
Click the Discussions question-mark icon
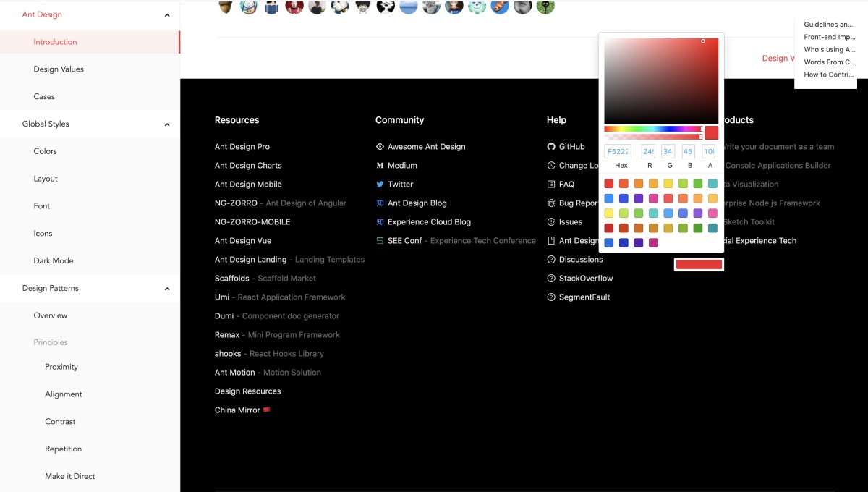coord(551,260)
